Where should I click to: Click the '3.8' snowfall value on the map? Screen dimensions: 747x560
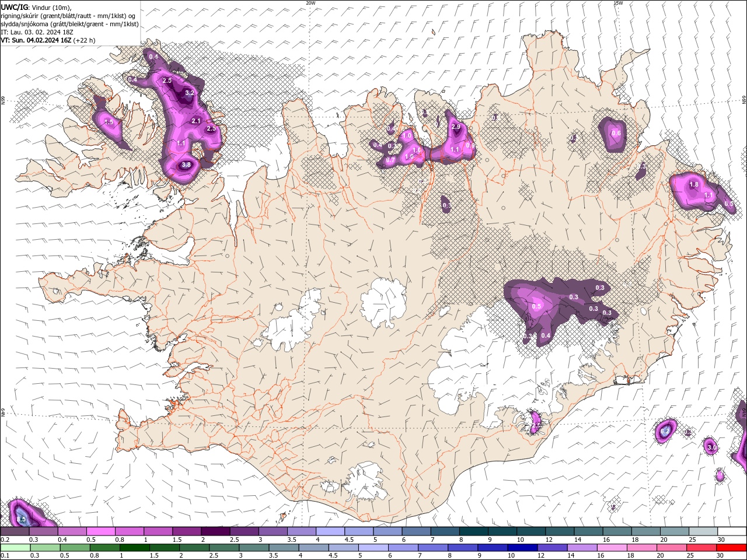pos(186,165)
